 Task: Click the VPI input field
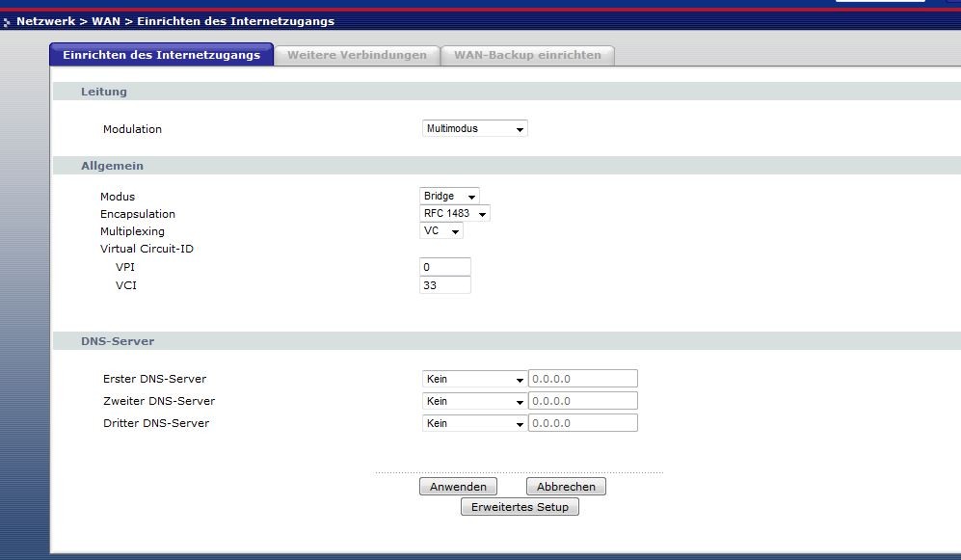click(x=445, y=267)
